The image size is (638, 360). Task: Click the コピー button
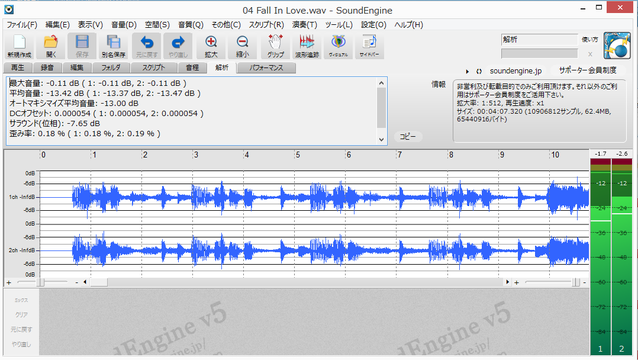[408, 137]
